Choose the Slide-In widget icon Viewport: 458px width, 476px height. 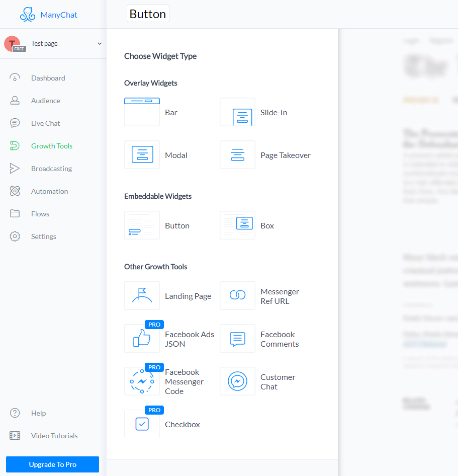tap(237, 112)
